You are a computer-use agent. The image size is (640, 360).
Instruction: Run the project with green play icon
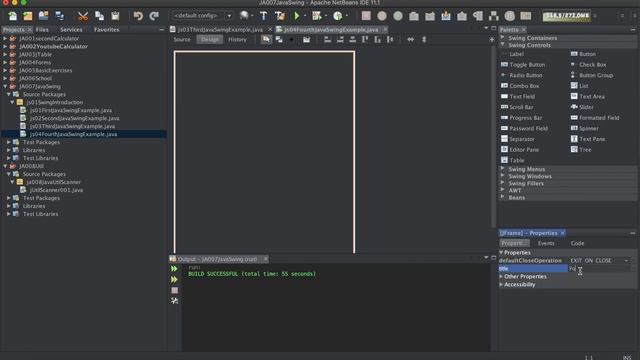click(297, 16)
